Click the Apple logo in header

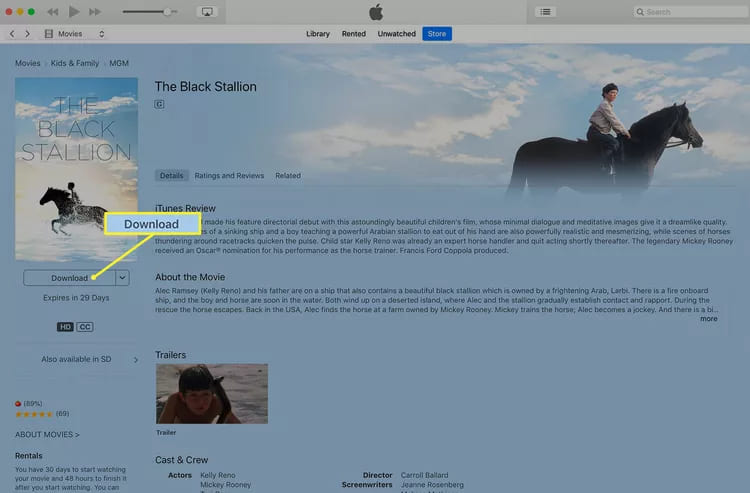(x=376, y=12)
